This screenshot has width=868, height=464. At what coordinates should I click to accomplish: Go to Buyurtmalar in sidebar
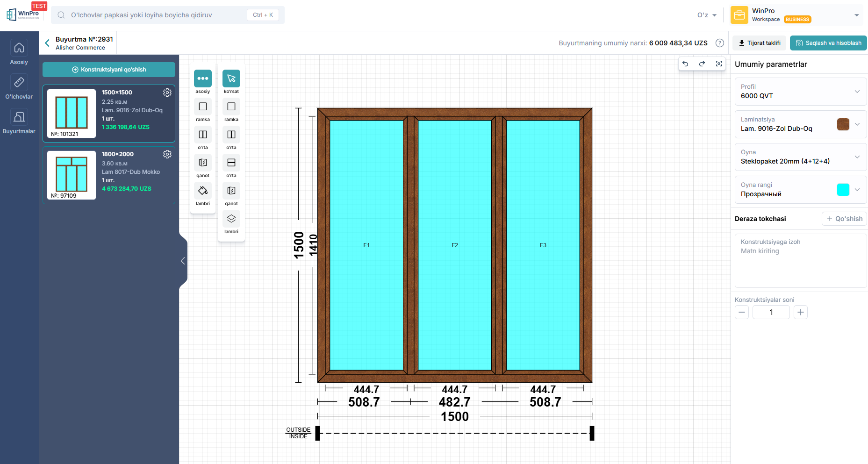pos(19,122)
